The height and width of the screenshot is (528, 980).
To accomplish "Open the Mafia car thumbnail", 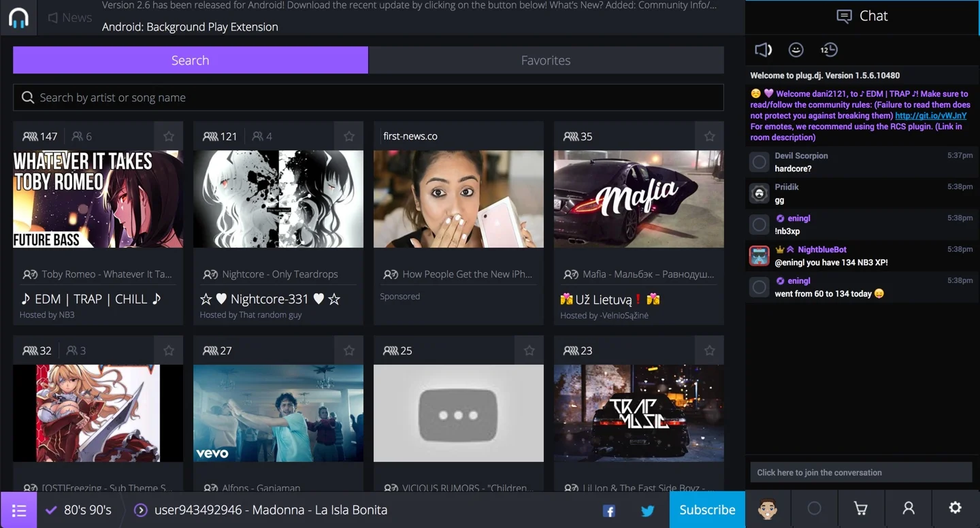I will pos(639,199).
